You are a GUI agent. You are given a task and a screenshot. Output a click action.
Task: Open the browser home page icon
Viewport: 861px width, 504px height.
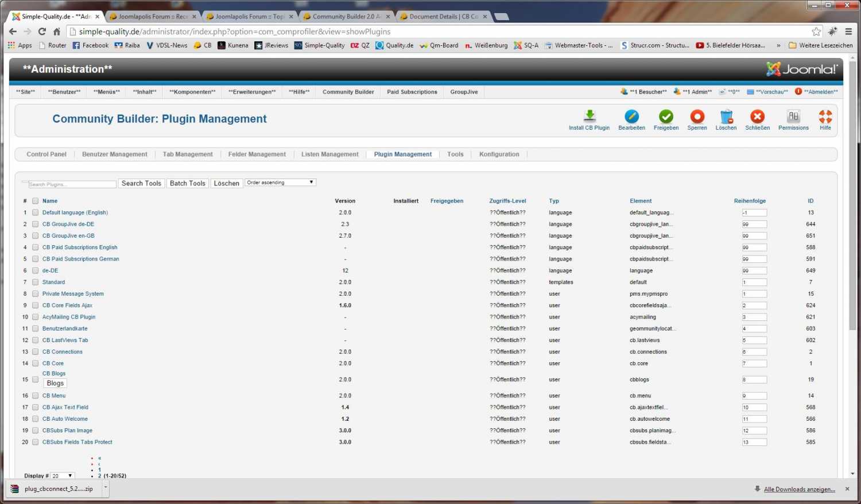(x=57, y=32)
